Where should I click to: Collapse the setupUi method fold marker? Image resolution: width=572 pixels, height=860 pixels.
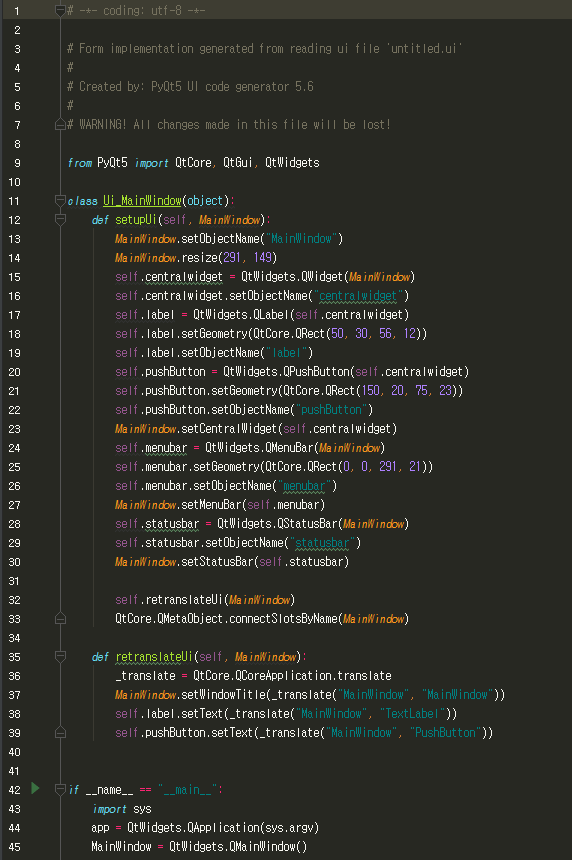click(x=60, y=219)
